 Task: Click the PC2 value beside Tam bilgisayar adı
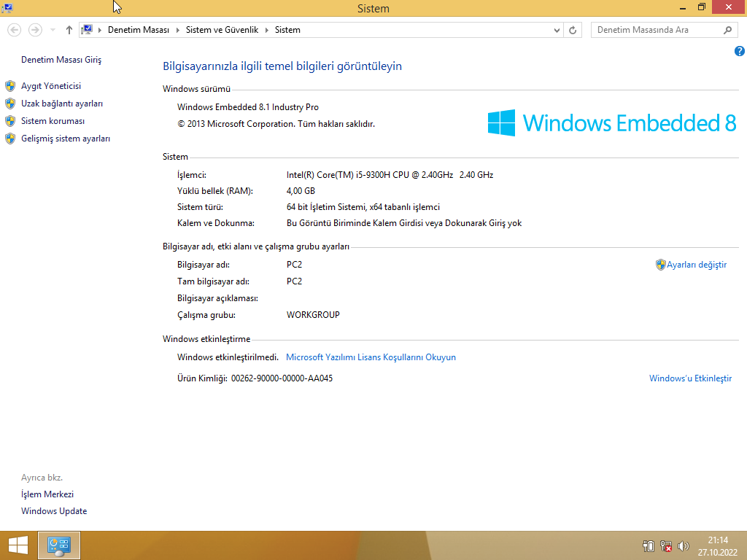(x=294, y=281)
